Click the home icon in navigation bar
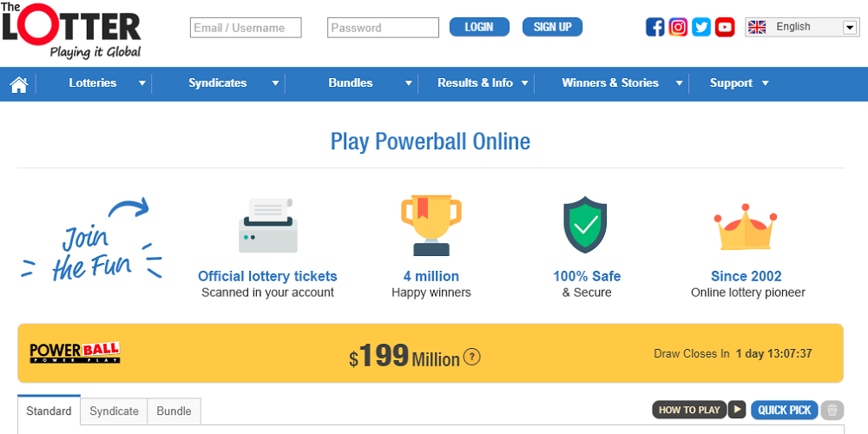 [x=19, y=84]
